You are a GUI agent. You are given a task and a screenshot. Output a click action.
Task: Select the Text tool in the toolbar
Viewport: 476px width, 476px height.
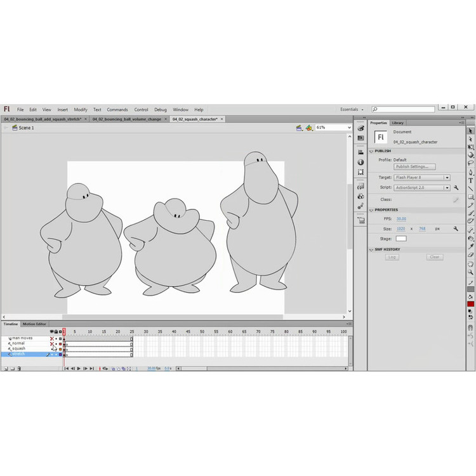click(x=470, y=180)
